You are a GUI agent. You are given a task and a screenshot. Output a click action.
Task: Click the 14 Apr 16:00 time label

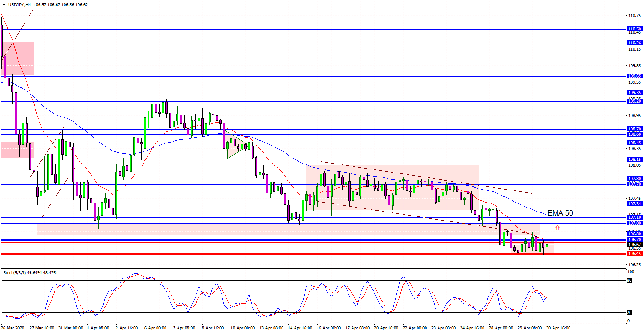tap(300, 328)
